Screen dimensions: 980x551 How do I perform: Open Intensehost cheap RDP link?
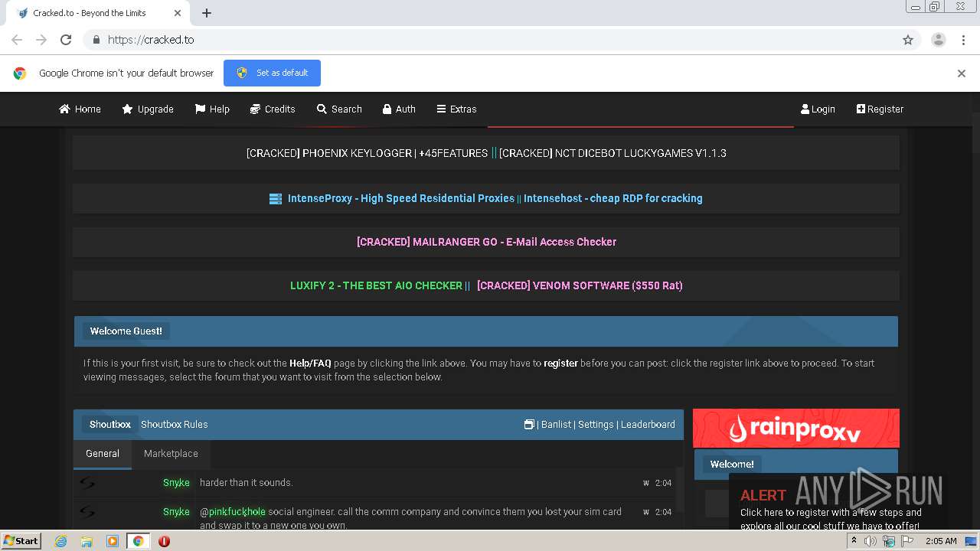click(x=612, y=198)
